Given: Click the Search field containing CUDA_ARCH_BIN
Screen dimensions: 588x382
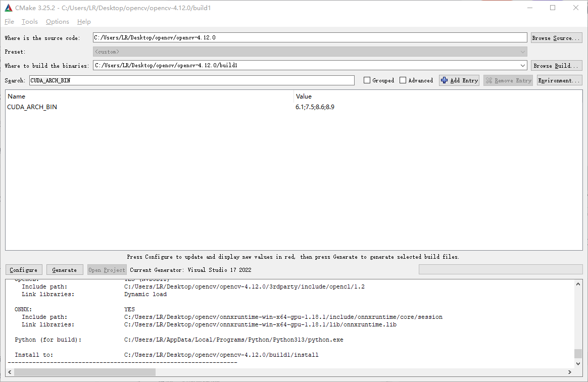Looking at the screenshot, I should (x=192, y=80).
